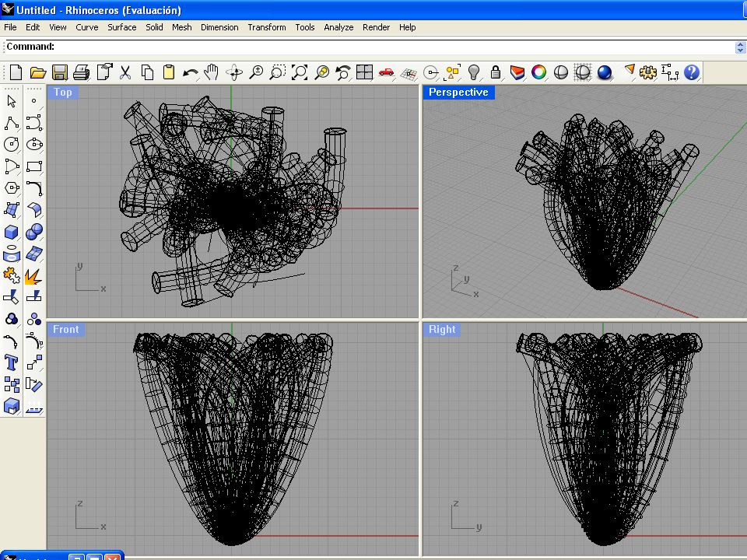Open the Surface menu
Image resolution: width=747 pixels, height=560 pixels.
122,27
